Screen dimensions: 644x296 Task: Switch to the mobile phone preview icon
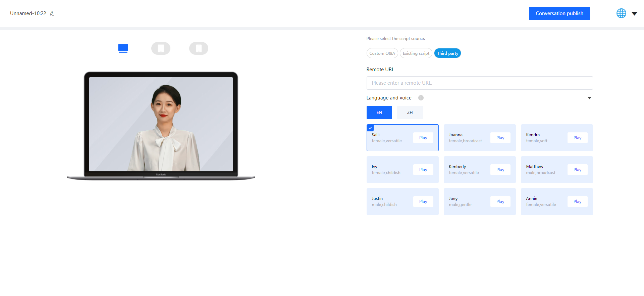click(x=199, y=48)
